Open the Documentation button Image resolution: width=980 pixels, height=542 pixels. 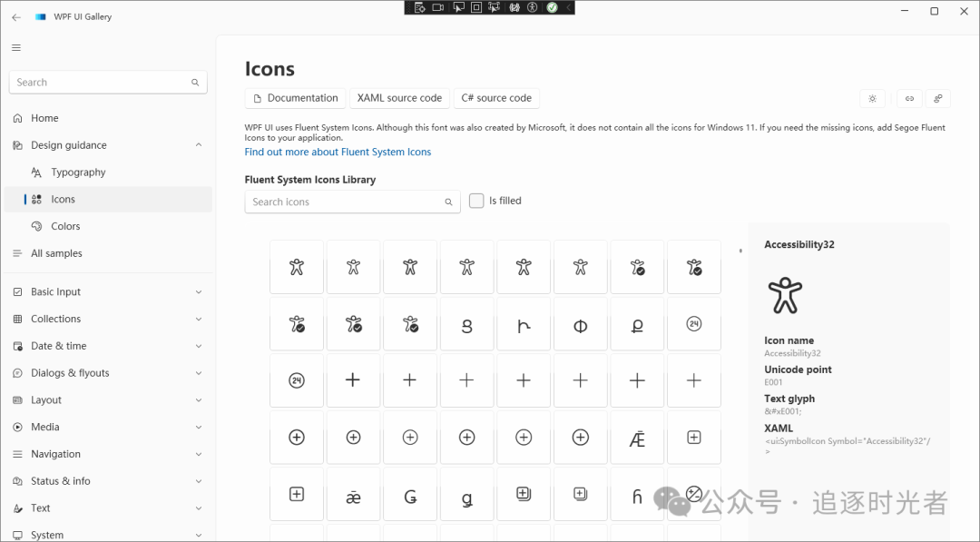click(x=295, y=98)
